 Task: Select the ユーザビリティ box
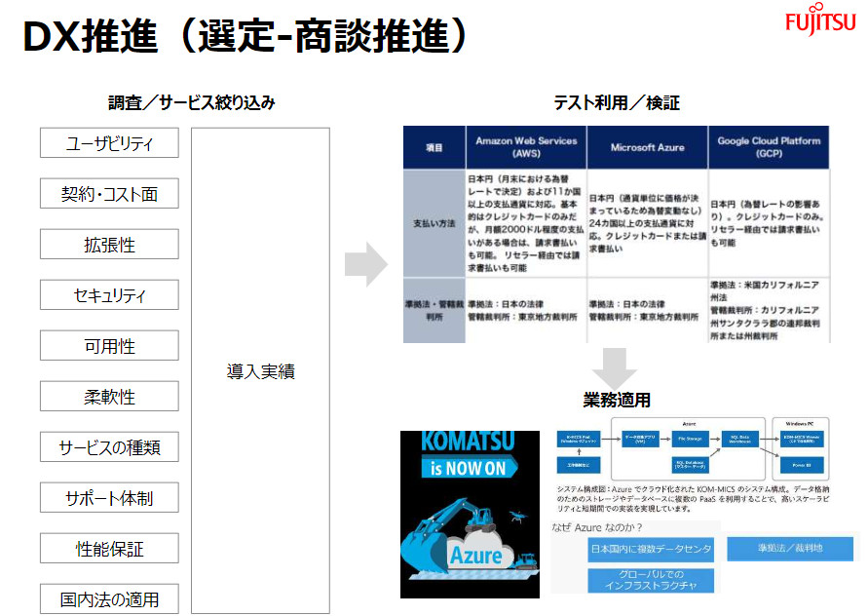(110, 143)
